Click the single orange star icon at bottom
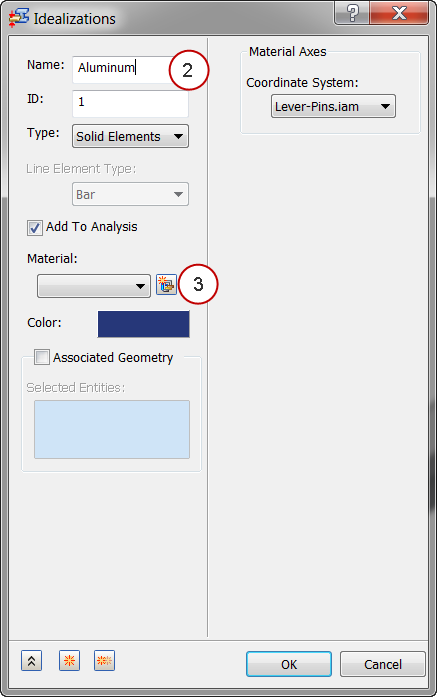 point(69,661)
